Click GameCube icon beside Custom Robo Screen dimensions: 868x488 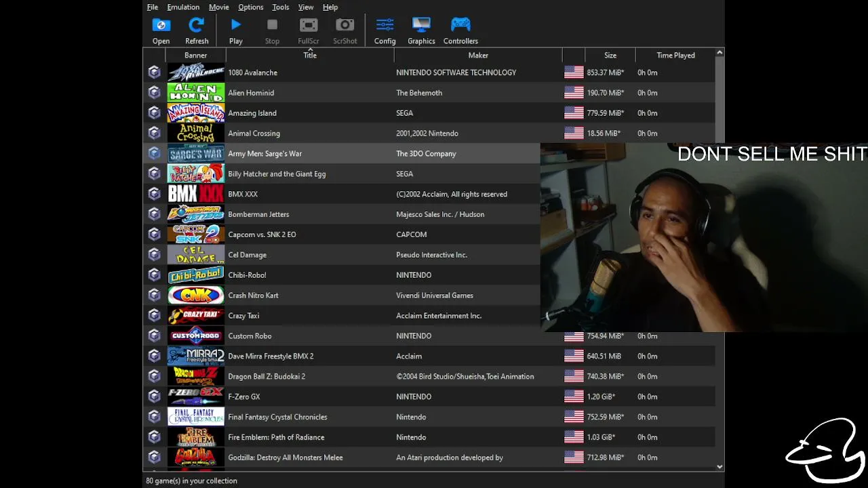tap(154, 336)
